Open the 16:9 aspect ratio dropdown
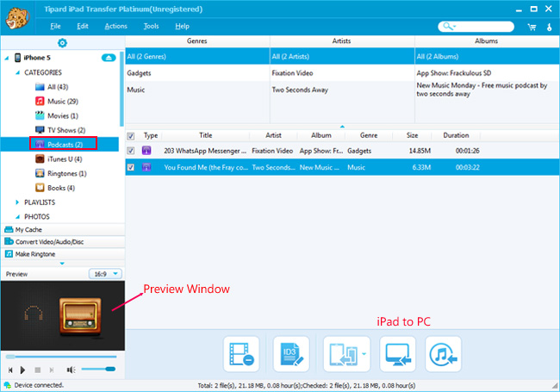The image size is (560, 392). 105,274
